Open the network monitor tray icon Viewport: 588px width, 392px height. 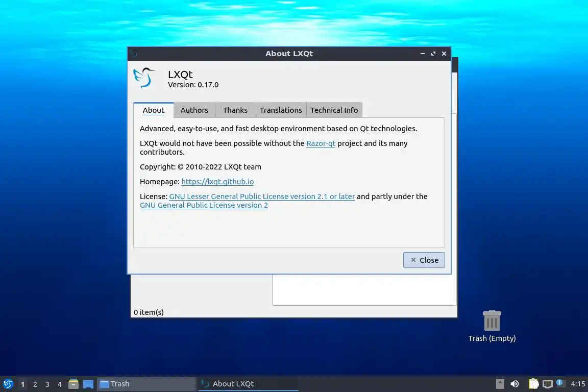click(x=548, y=384)
